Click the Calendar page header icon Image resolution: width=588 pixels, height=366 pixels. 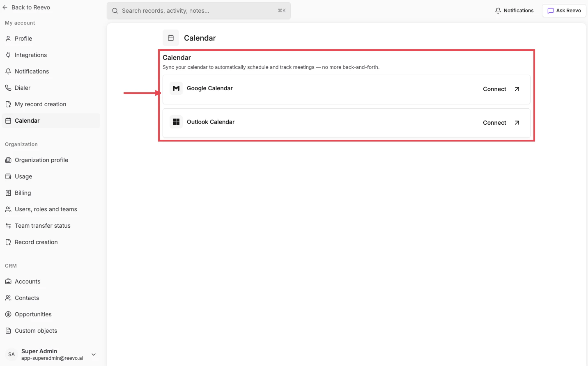point(171,38)
